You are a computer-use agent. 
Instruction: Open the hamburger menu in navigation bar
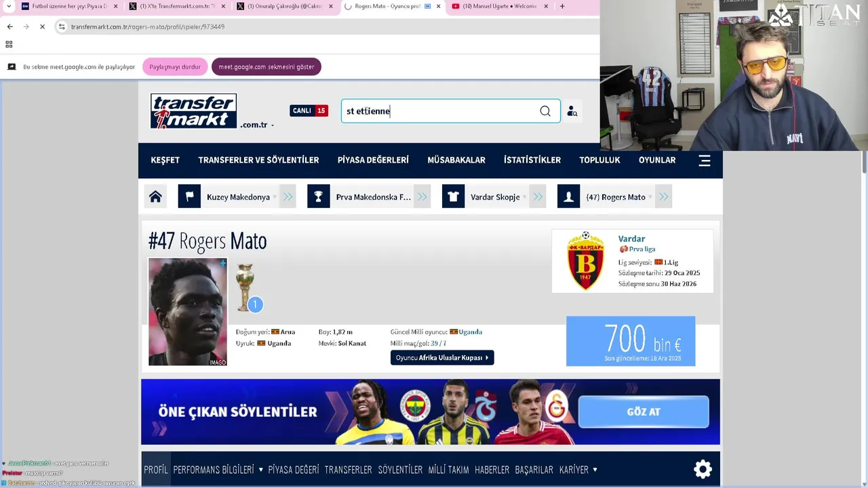(705, 161)
